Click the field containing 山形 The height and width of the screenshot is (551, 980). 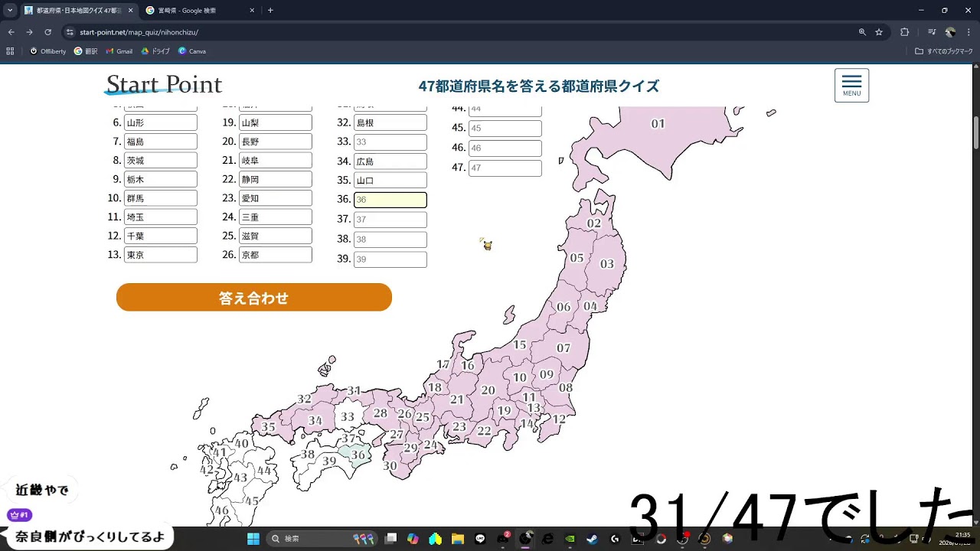point(161,122)
